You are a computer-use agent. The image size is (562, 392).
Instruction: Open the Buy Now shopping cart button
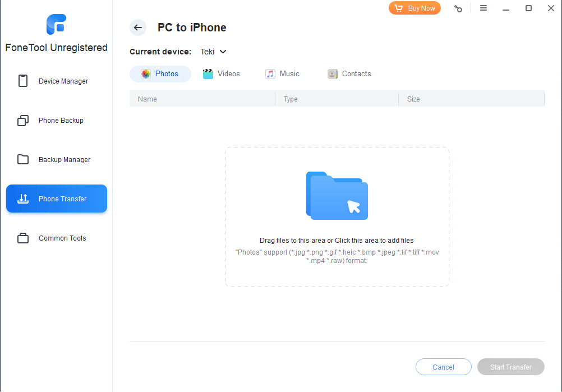point(414,8)
